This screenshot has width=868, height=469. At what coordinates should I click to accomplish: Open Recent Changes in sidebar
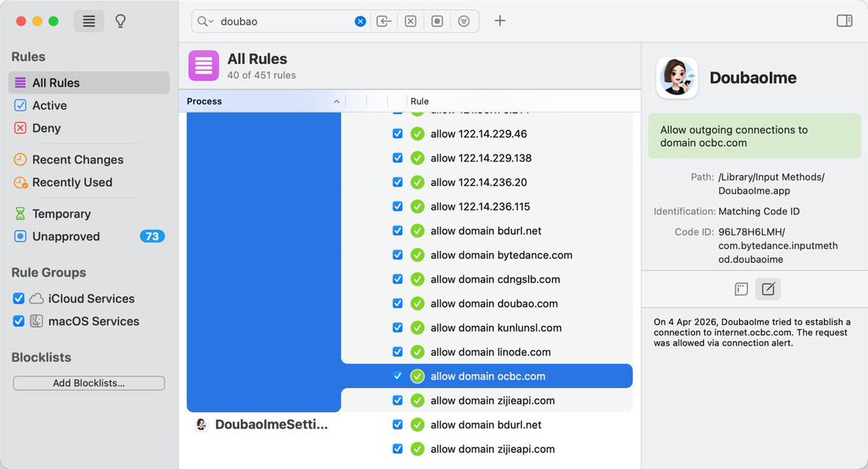[89, 159]
